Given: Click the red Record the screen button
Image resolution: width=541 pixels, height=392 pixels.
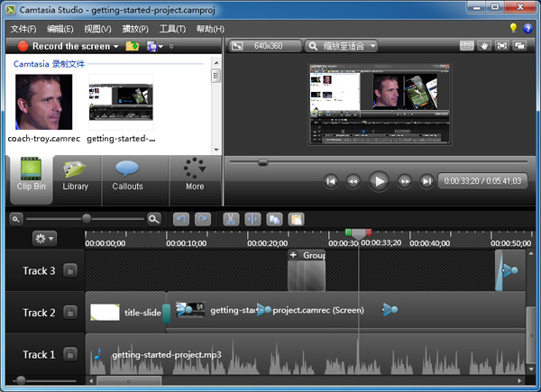Looking at the screenshot, I should click(x=23, y=46).
